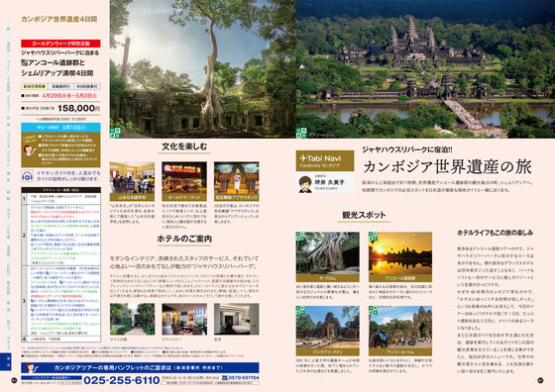
Task: Click the woman mascot on the blue pamphlet banner
Action: point(31,368)
